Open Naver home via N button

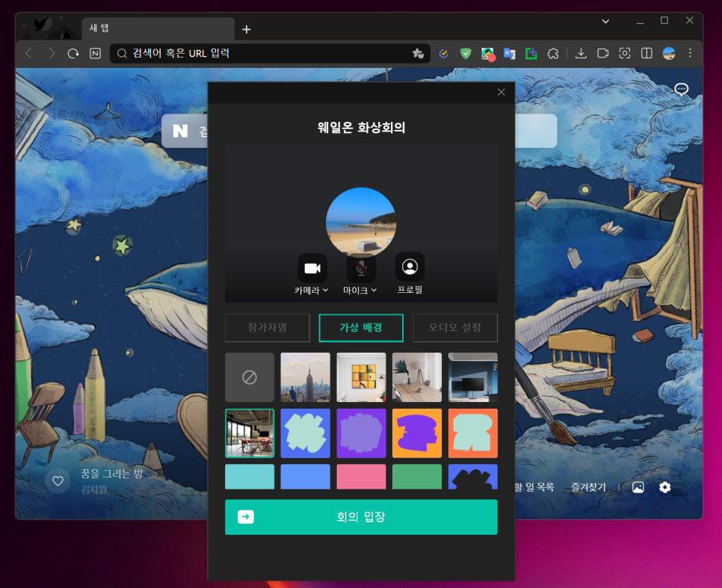click(96, 53)
